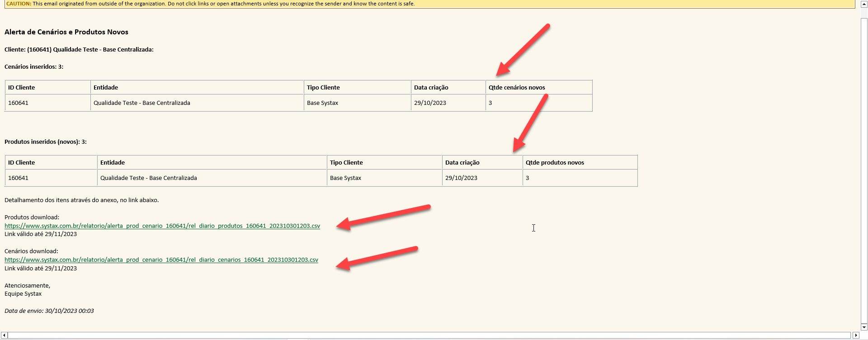
Task: Click 'ID Cliente' header in the produtos table
Action: pyautogui.click(x=21, y=162)
